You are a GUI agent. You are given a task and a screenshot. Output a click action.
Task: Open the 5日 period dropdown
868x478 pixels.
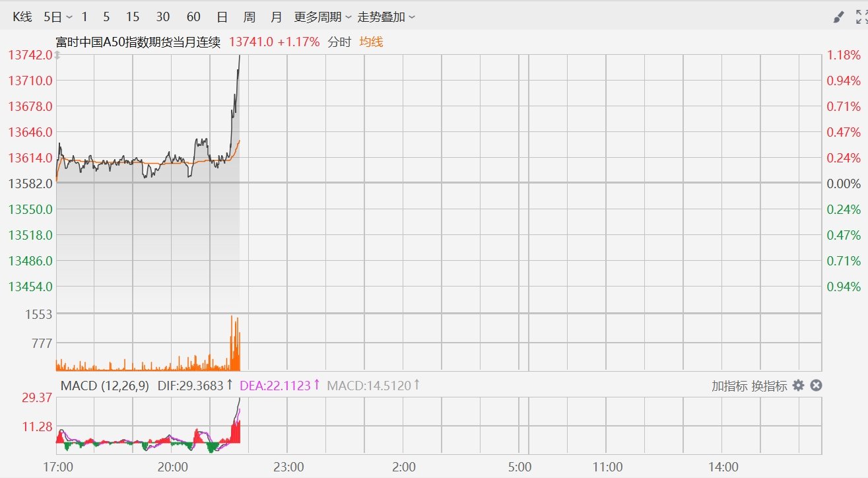tap(58, 17)
